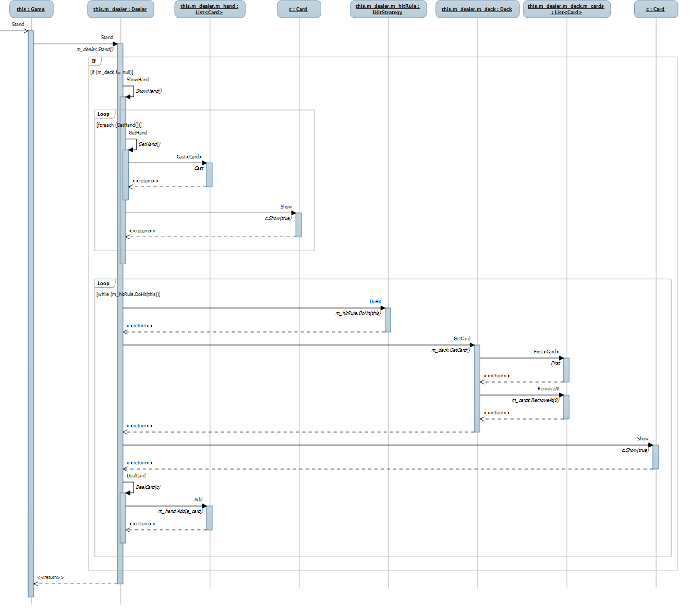Click the '[foreach (GetHand())]' guard text
This screenshot has width=692, height=616.
coord(119,125)
